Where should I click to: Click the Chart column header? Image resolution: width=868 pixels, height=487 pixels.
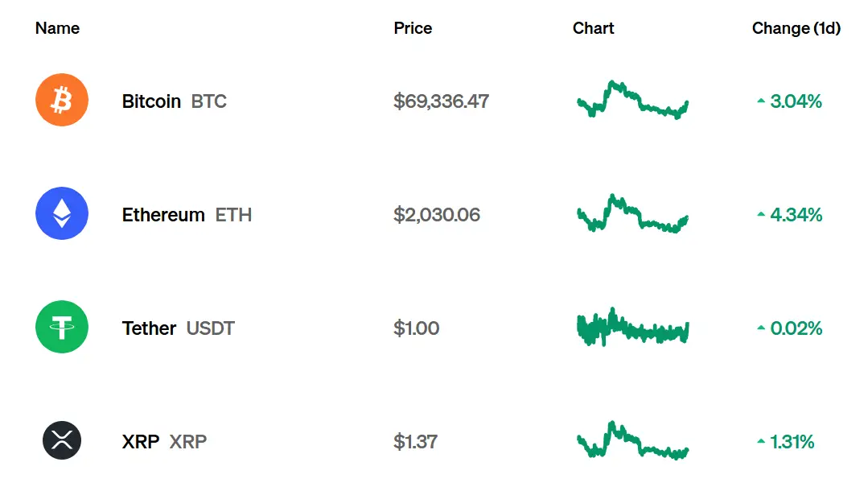[x=593, y=28]
